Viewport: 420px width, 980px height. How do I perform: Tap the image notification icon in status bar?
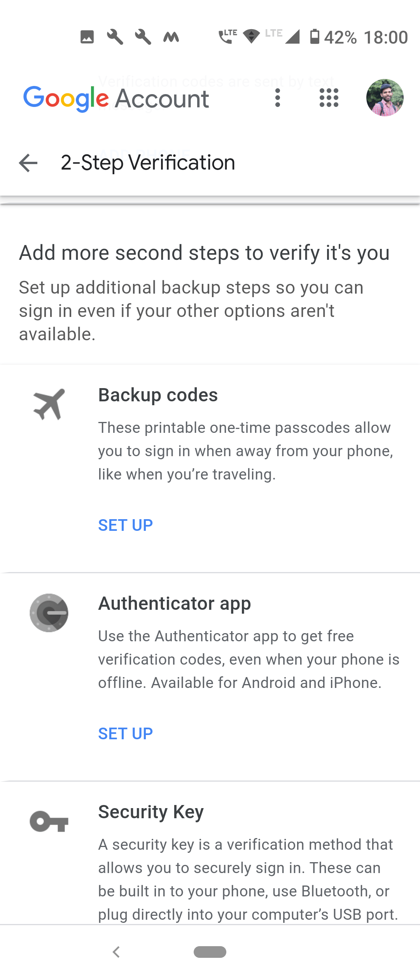coord(87,37)
